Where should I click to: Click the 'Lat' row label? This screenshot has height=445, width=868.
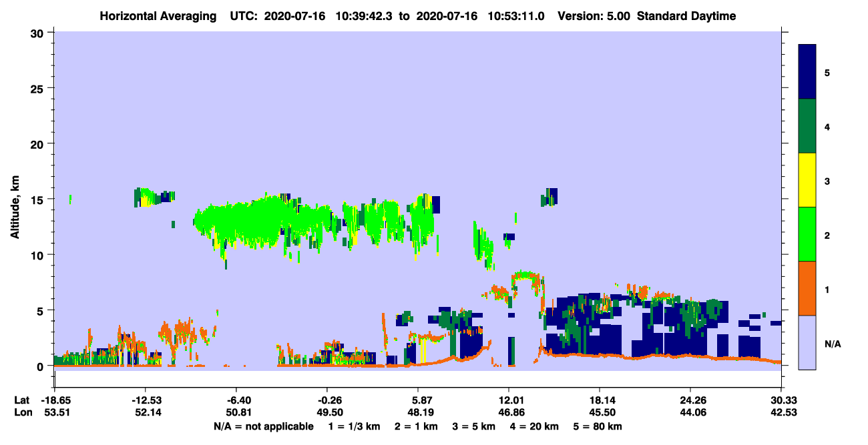click(x=22, y=400)
